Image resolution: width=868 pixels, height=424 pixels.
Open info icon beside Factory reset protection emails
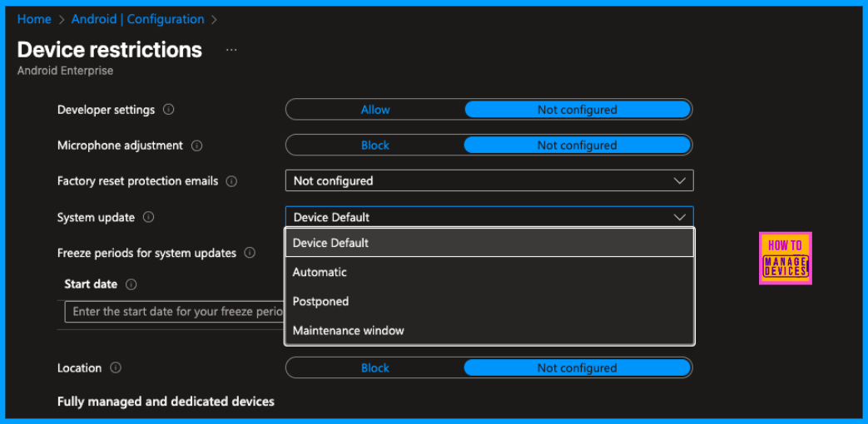pos(232,181)
